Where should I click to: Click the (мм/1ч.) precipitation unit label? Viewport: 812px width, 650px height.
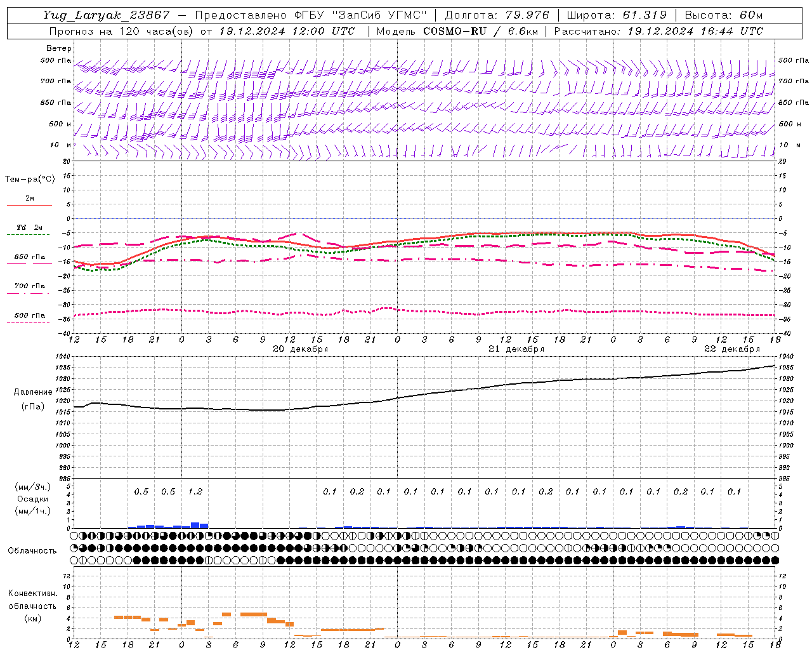[x=33, y=511]
